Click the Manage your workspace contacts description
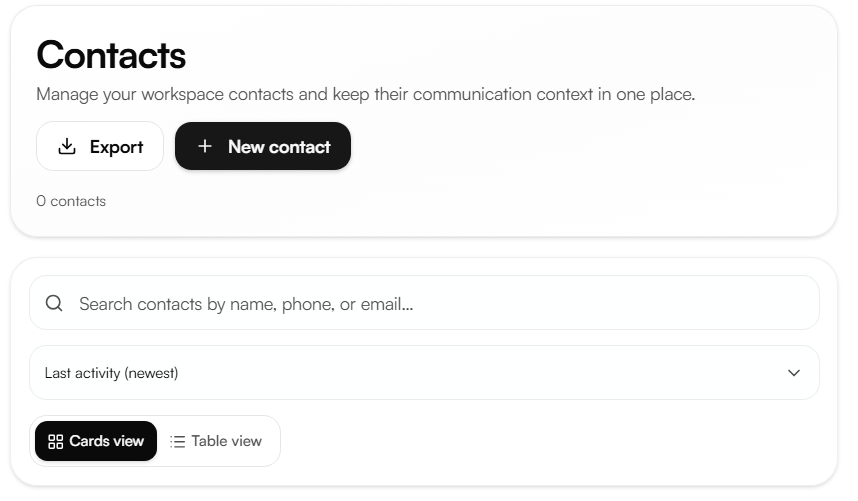This screenshot has height=501, width=858. pyautogui.click(x=366, y=94)
